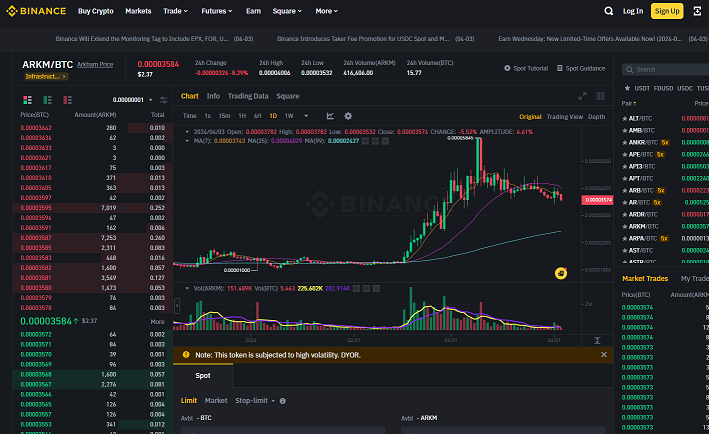Switch to the Info tab
This screenshot has width=709, height=434.
[213, 96]
